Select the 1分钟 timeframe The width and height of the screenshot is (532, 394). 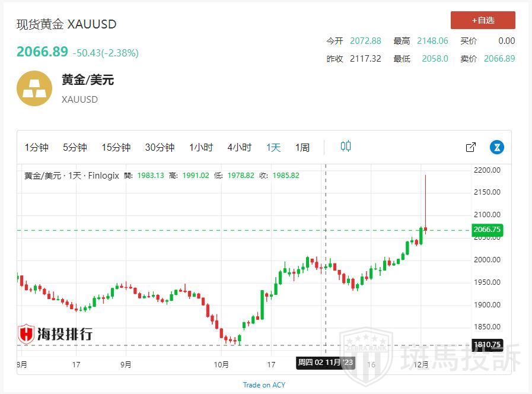coord(36,148)
